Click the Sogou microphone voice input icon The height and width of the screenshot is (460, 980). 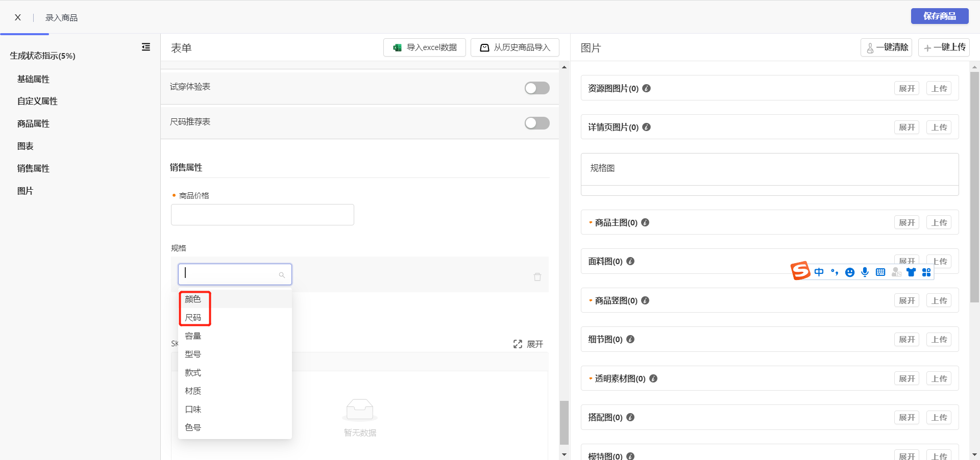coord(865,272)
